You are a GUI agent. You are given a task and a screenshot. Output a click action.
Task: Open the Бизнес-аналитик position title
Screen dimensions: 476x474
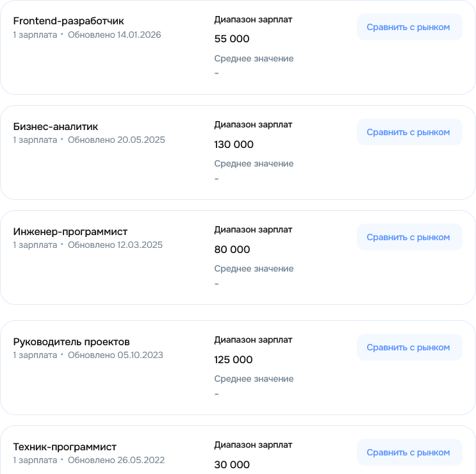coord(56,127)
